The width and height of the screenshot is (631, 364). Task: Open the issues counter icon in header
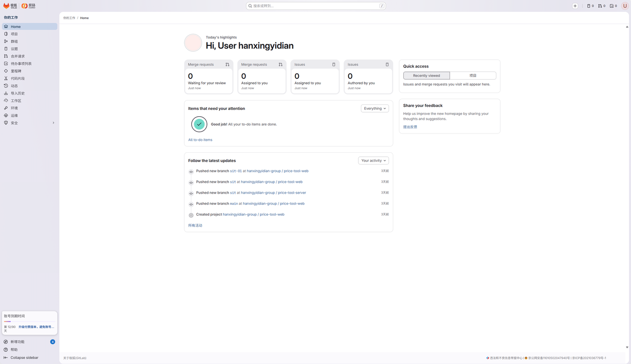pyautogui.click(x=590, y=6)
